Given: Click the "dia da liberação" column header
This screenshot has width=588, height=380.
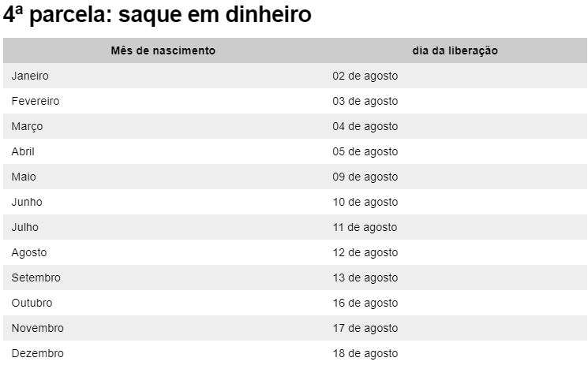Looking at the screenshot, I should click(x=455, y=50).
